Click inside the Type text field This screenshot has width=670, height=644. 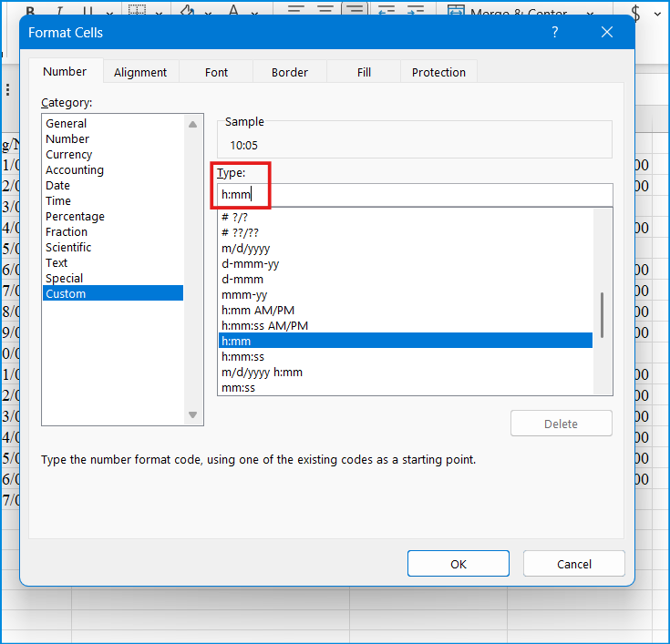[415, 195]
